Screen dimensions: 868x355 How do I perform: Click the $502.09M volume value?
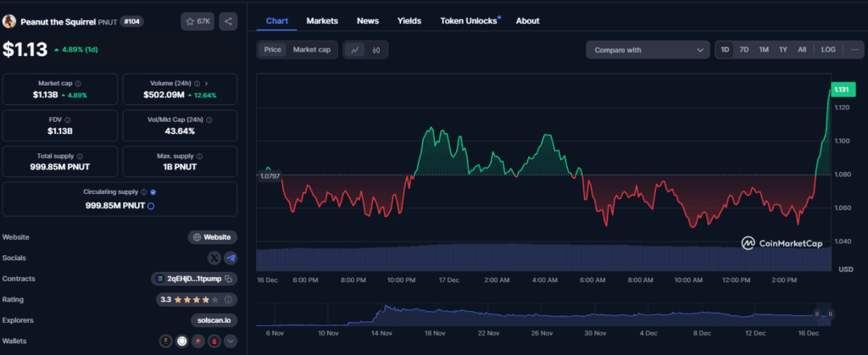coord(164,95)
